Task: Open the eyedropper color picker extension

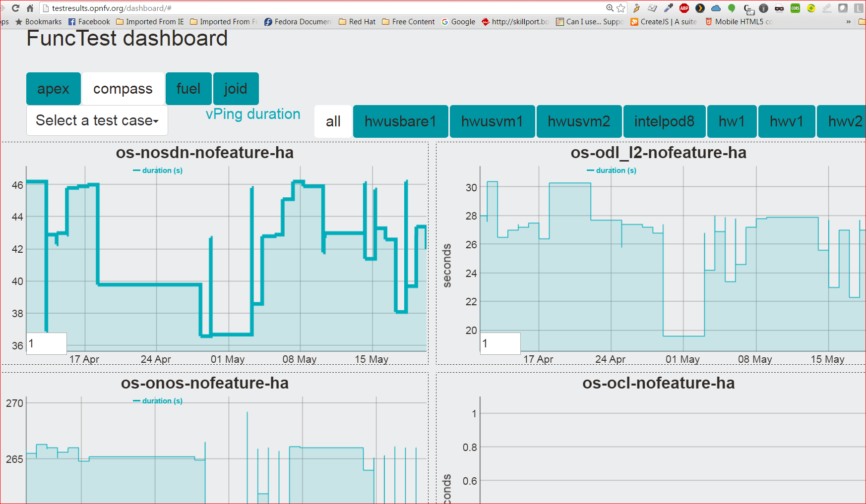Action: pos(669,8)
